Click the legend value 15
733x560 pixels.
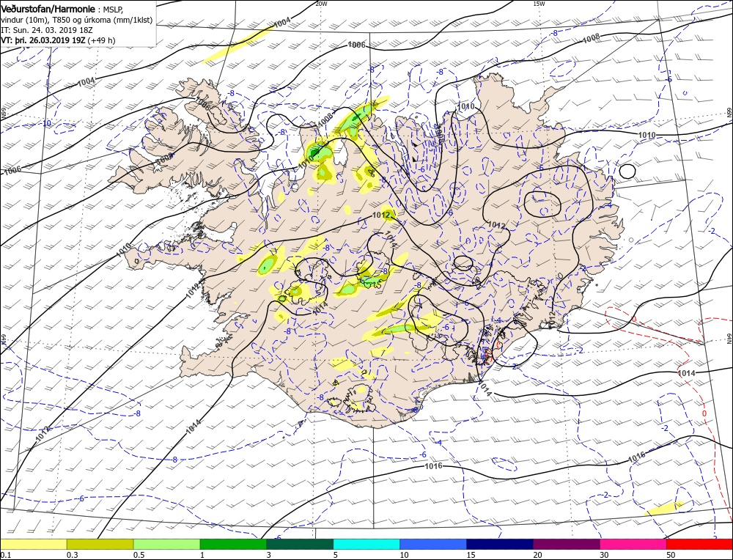pos(471,555)
